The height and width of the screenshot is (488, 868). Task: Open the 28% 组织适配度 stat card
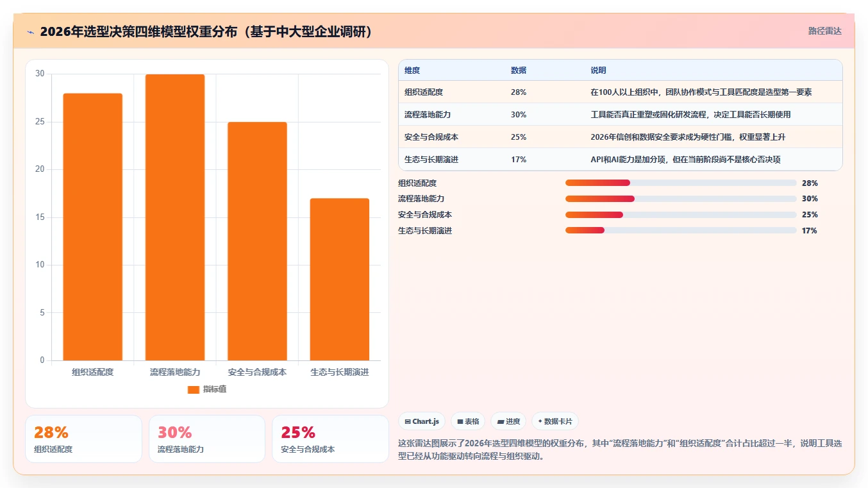point(84,439)
